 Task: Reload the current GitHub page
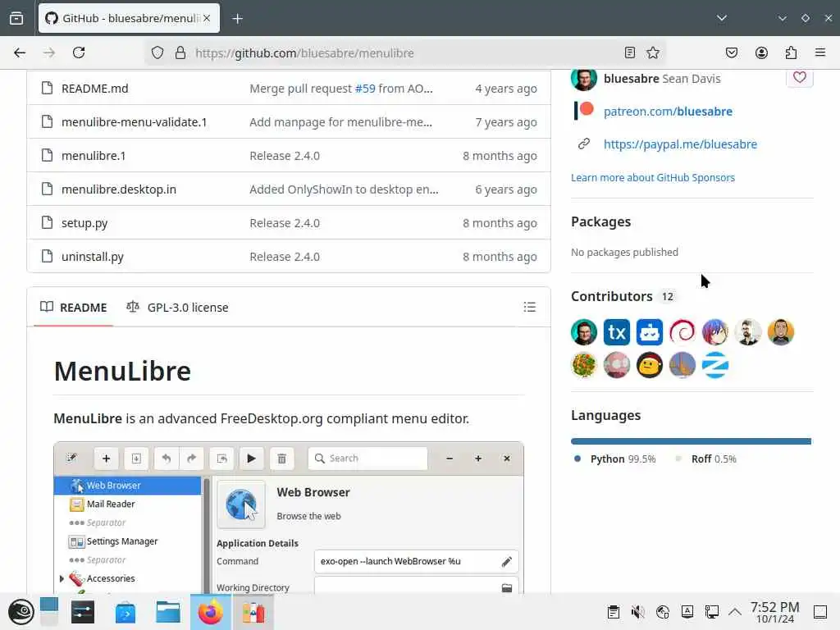[x=79, y=52]
